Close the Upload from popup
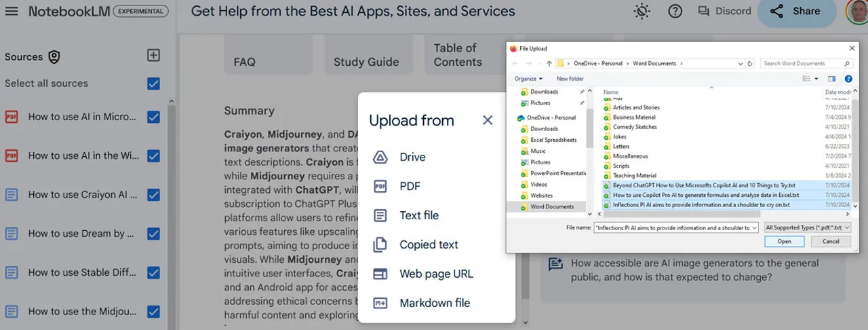Screen dimensions: 868x330 pyautogui.click(x=488, y=120)
